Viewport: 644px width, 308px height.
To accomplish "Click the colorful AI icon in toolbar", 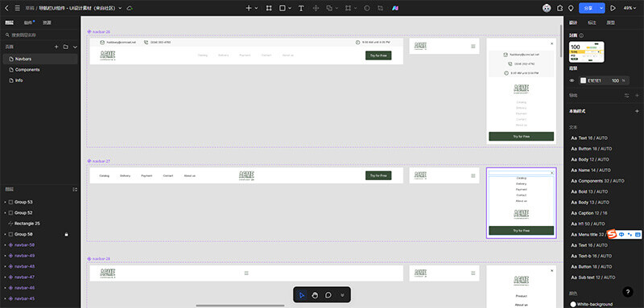I will 394,8.
